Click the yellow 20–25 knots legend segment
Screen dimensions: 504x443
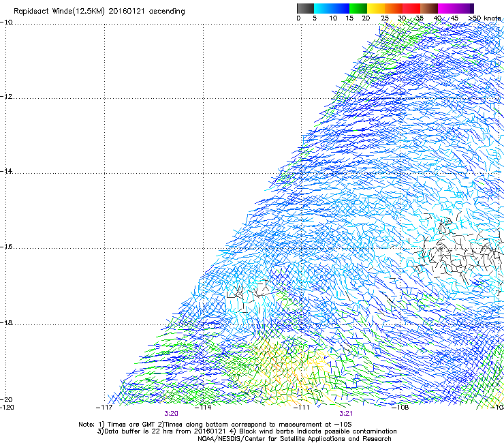point(376,8)
